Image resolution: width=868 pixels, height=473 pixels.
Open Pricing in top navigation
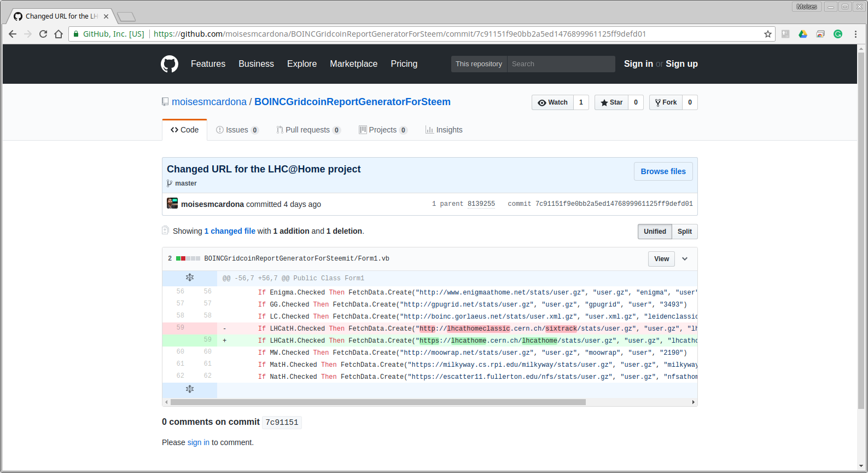point(404,64)
